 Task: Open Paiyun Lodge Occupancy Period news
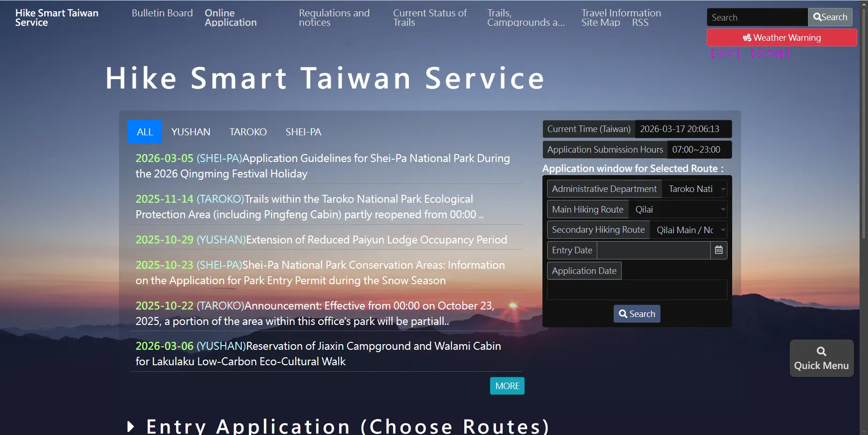pos(321,240)
